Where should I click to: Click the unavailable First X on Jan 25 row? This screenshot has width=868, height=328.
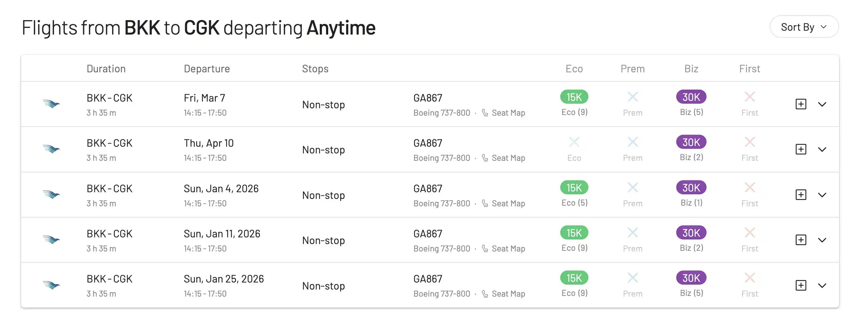[750, 278]
